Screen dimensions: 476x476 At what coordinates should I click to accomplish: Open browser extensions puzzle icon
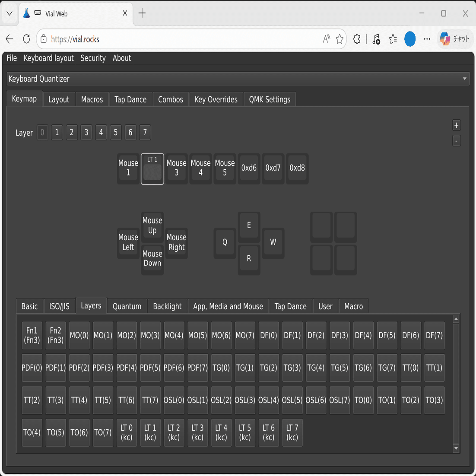point(357,39)
